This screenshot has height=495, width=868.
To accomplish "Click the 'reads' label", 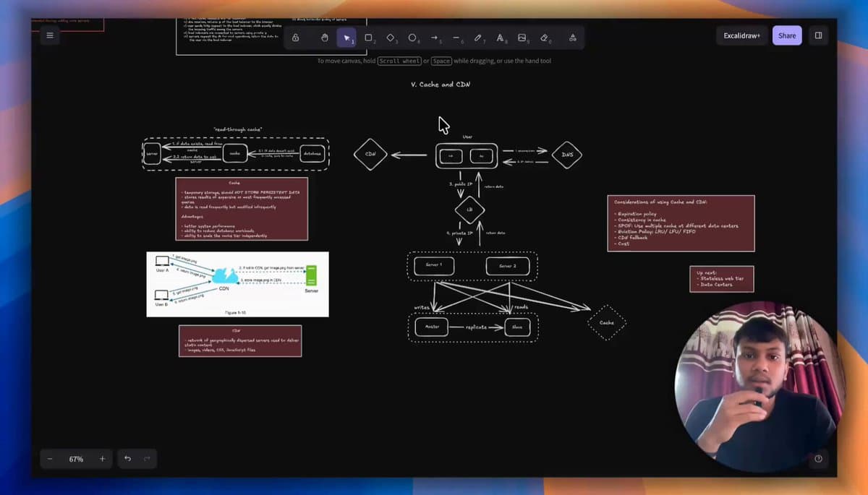I will 522,307.
